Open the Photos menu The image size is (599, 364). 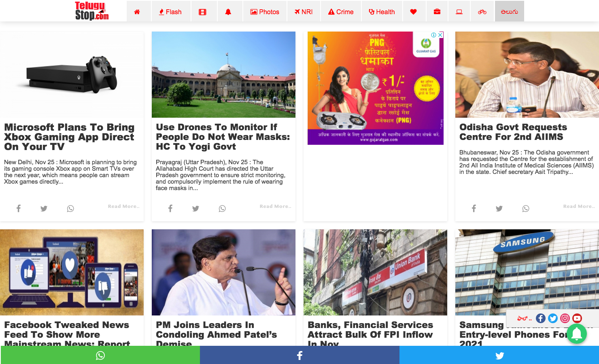coord(265,11)
